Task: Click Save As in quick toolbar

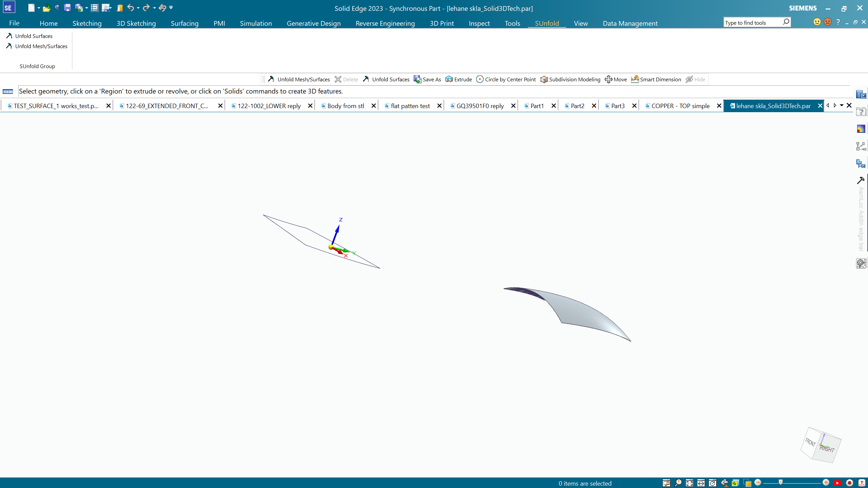Action: click(x=427, y=79)
